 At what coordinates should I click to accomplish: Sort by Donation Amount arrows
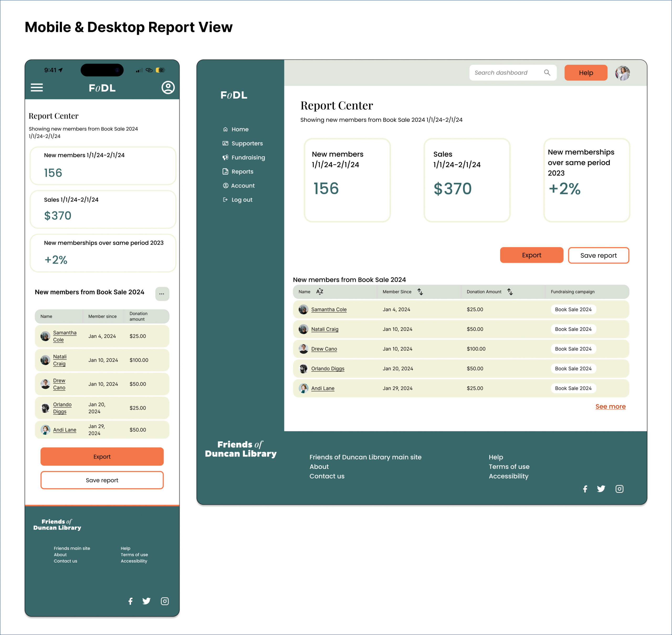tap(510, 292)
